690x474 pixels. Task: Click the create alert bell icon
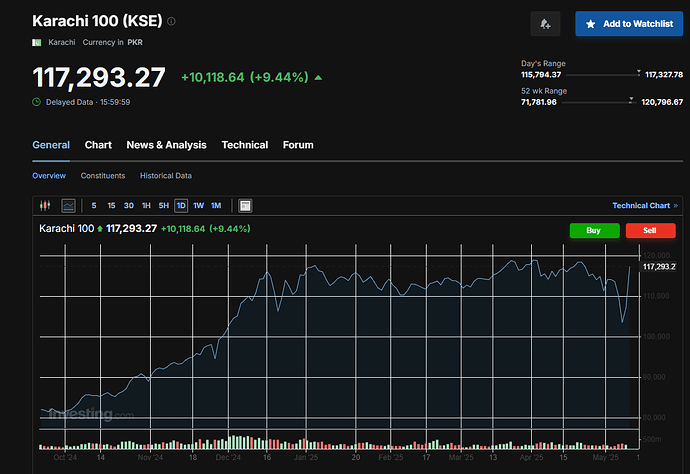(x=545, y=23)
